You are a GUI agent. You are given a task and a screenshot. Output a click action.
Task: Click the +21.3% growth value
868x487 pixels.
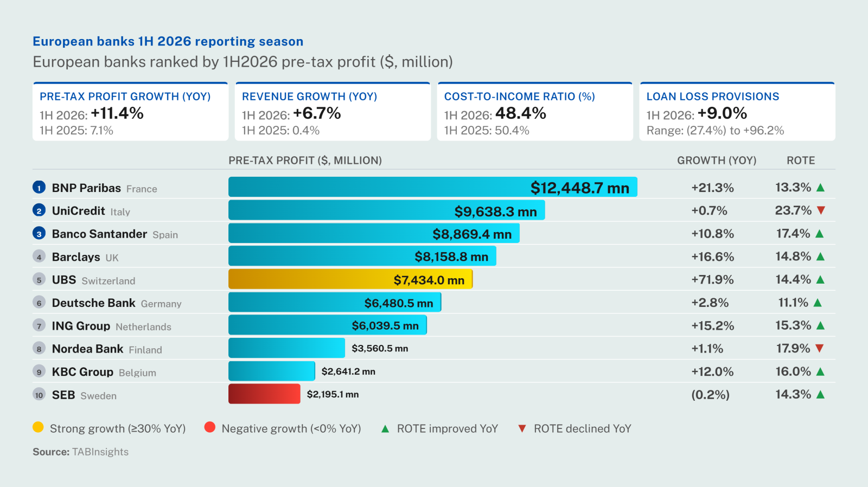(x=712, y=188)
